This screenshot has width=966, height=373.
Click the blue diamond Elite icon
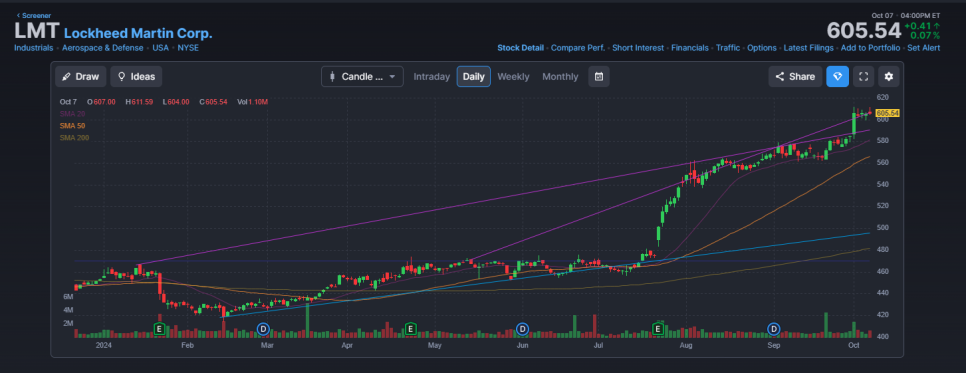click(x=837, y=76)
